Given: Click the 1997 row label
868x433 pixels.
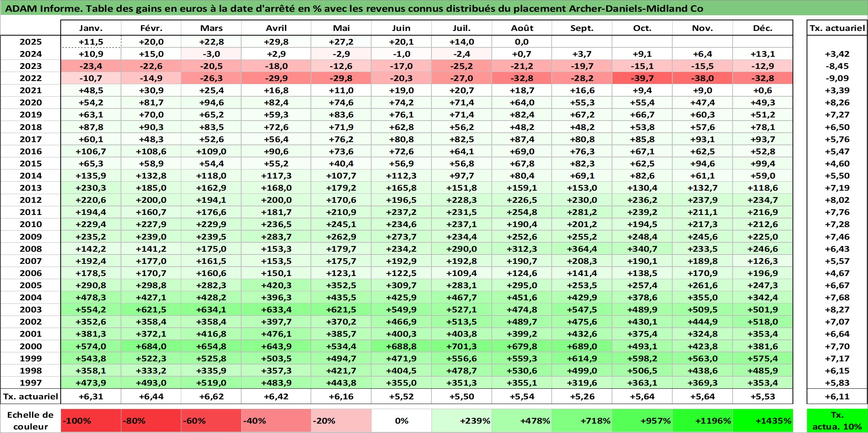Looking at the screenshot, I should [31, 383].
